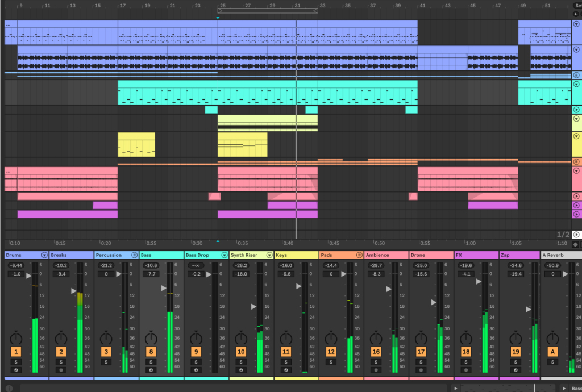Image resolution: width=582 pixels, height=392 pixels.
Task: Arm the Ambience track for recording
Action: click(x=376, y=370)
